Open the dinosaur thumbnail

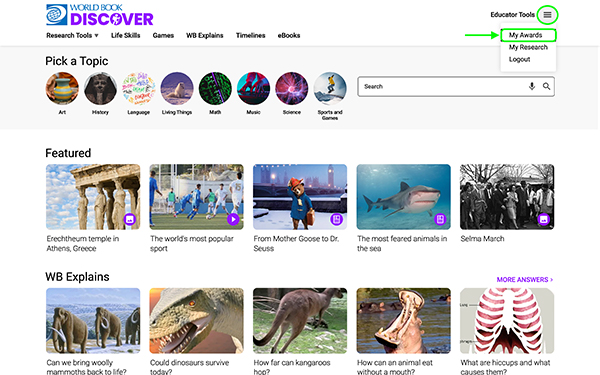click(196, 321)
